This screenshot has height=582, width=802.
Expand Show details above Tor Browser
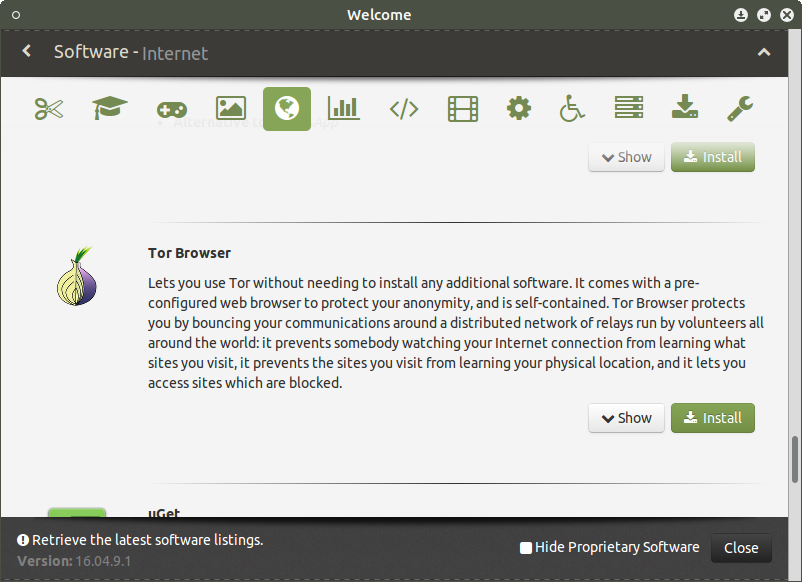[626, 157]
